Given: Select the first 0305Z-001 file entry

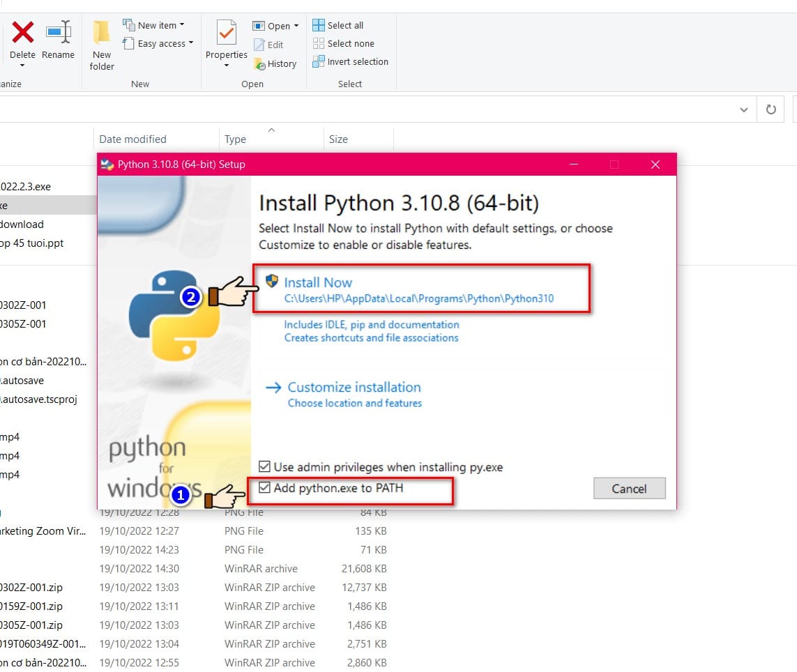Looking at the screenshot, I should 23,323.
